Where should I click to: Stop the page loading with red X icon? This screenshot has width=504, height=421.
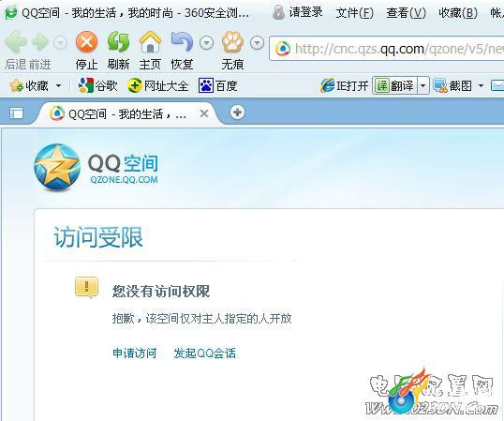pos(86,42)
